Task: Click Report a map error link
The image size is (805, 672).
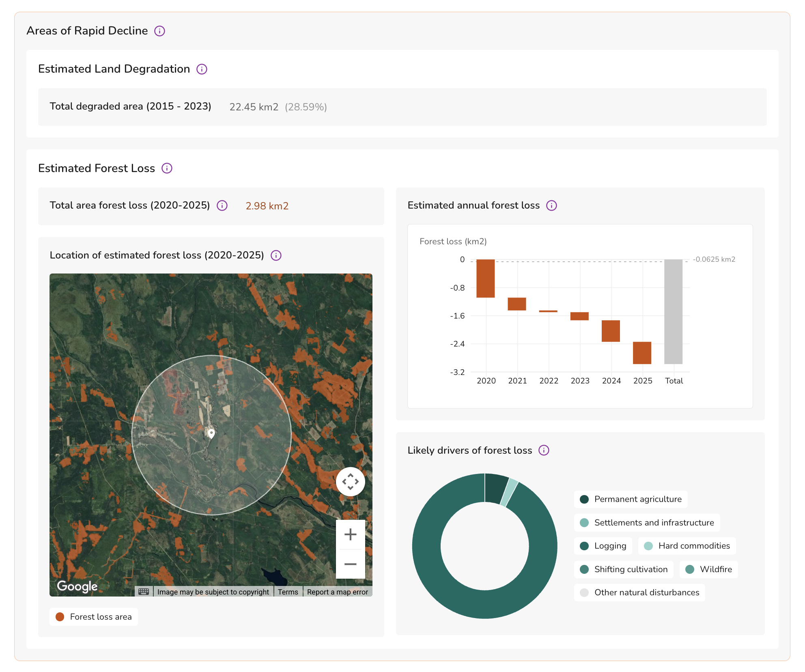Action: [338, 592]
